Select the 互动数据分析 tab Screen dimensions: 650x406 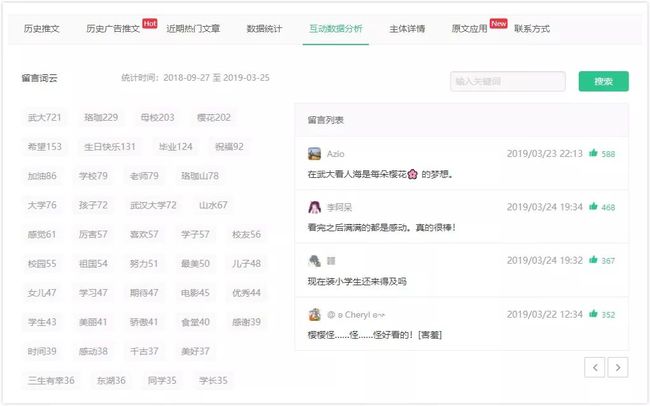(x=336, y=29)
